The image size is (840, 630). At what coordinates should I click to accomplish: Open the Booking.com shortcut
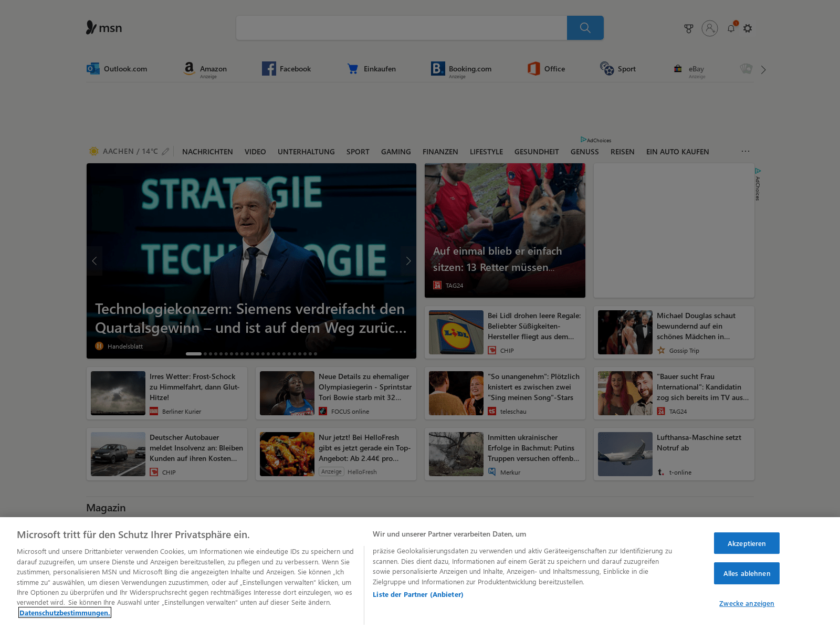point(461,69)
